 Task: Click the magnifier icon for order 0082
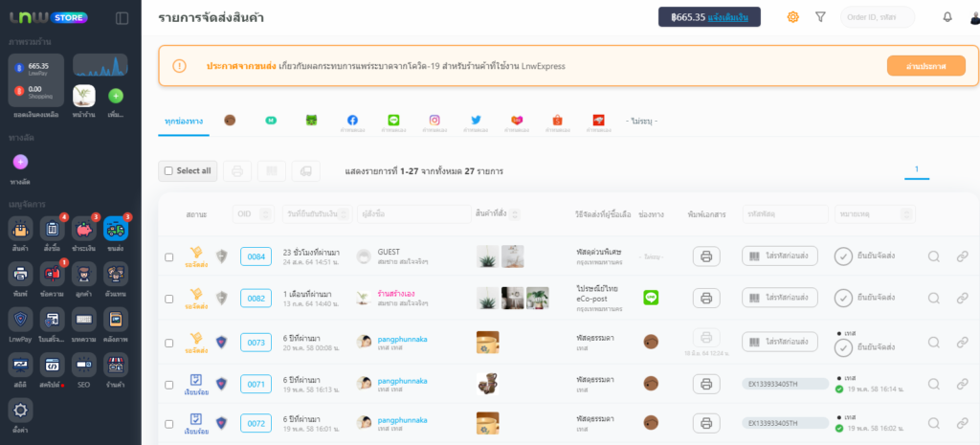click(x=934, y=298)
